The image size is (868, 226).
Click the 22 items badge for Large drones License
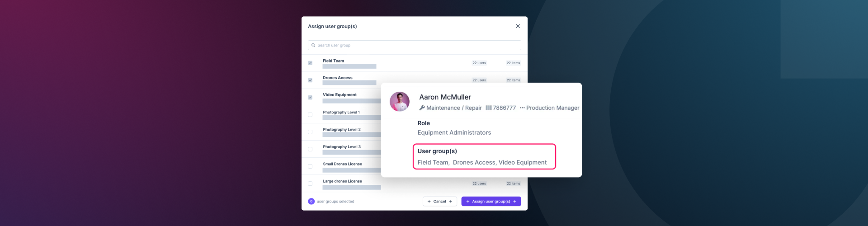[x=513, y=184]
